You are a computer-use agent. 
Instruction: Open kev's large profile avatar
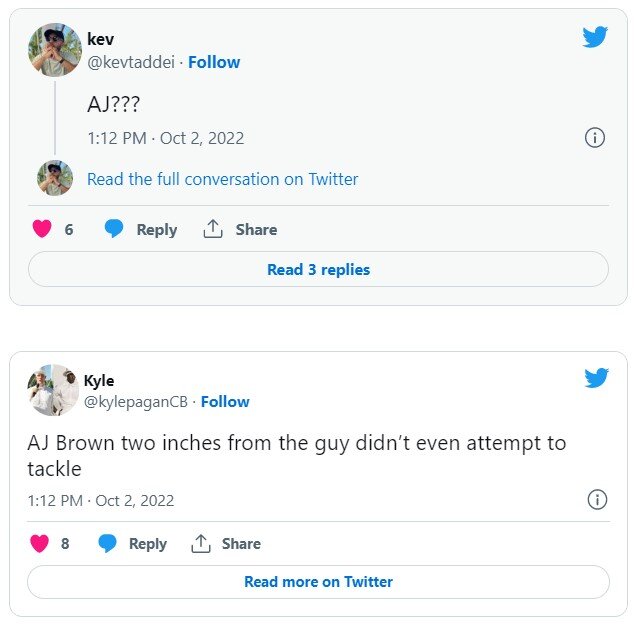pos(54,50)
